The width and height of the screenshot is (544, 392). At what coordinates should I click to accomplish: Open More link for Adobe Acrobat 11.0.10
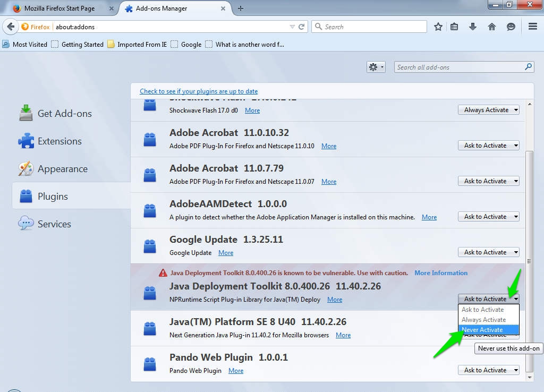tap(328, 146)
